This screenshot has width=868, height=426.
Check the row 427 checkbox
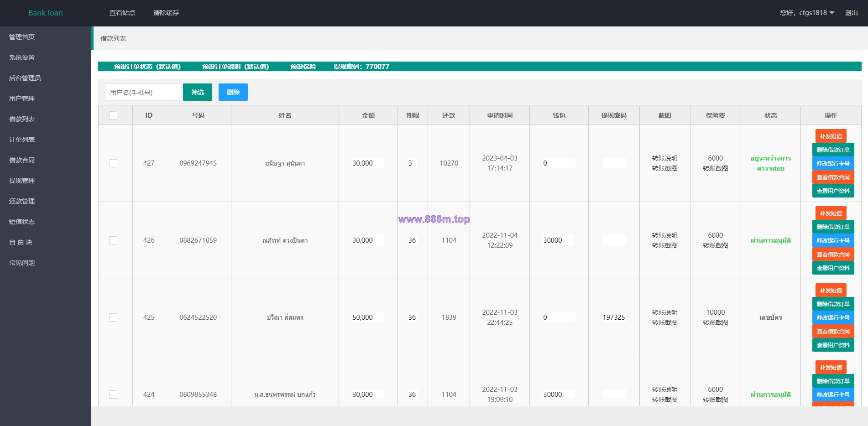(x=113, y=163)
